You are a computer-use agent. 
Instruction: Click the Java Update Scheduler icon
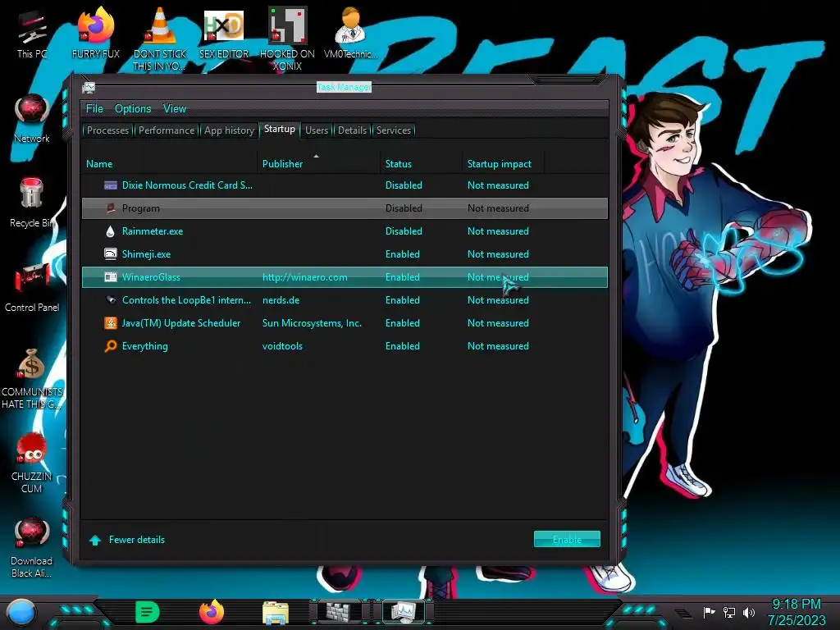[111, 323]
